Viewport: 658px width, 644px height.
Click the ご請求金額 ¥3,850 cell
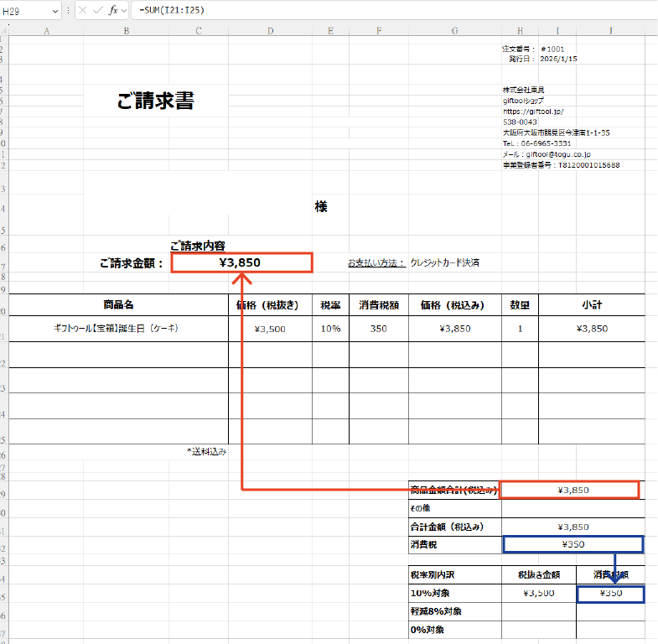[x=241, y=262]
